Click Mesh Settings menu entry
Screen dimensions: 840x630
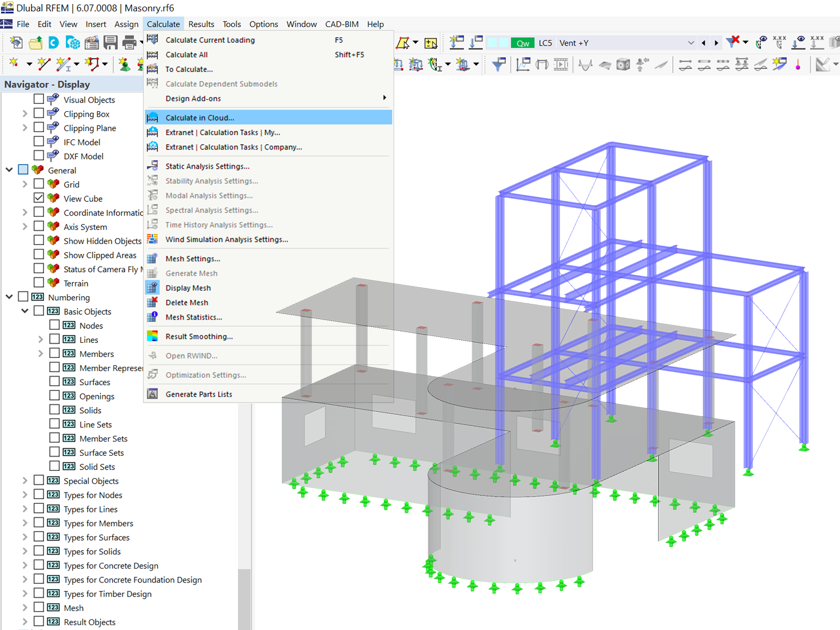pos(269,259)
